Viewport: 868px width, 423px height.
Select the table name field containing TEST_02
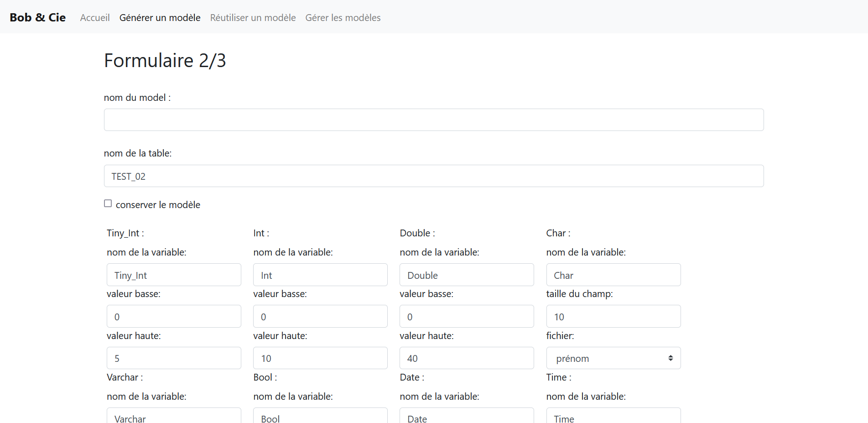coord(433,176)
